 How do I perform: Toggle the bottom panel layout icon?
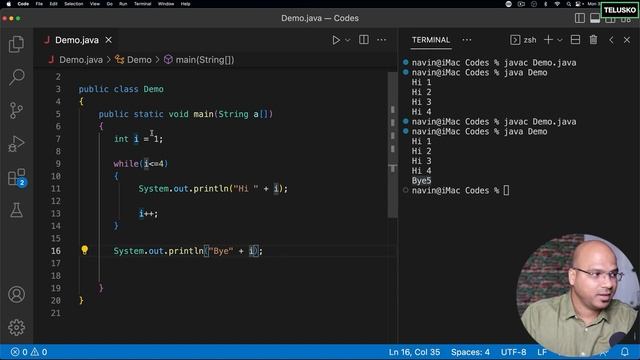tap(595, 18)
